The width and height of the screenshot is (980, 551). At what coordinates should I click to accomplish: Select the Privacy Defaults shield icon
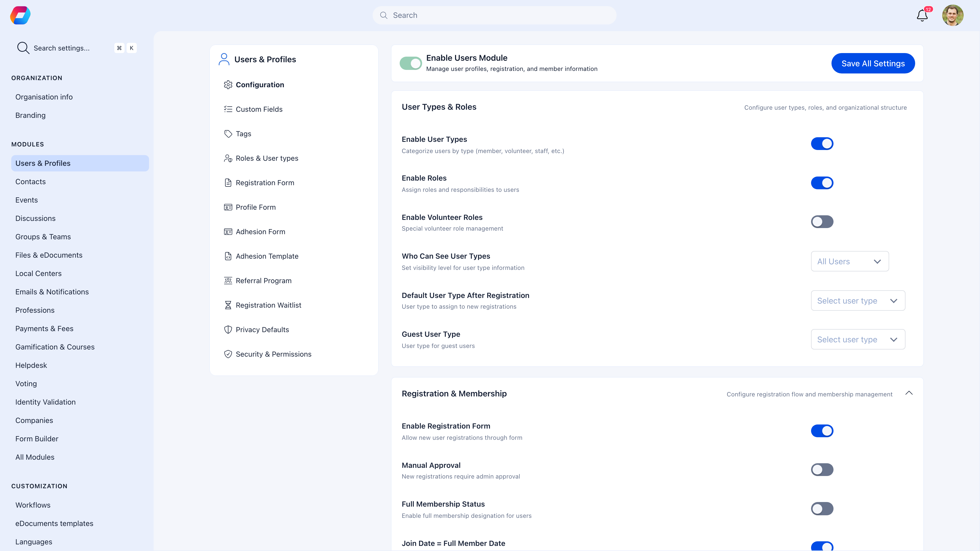228,329
